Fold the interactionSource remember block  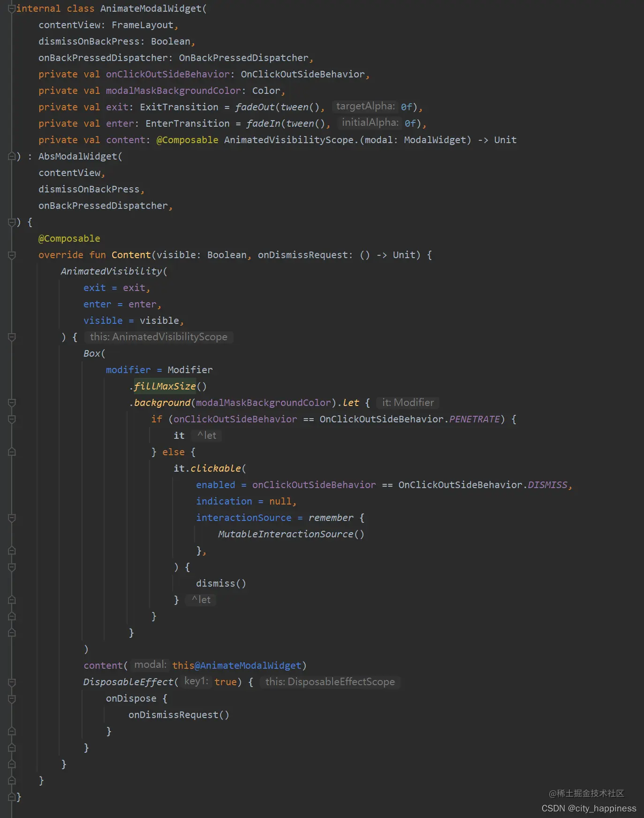12,518
